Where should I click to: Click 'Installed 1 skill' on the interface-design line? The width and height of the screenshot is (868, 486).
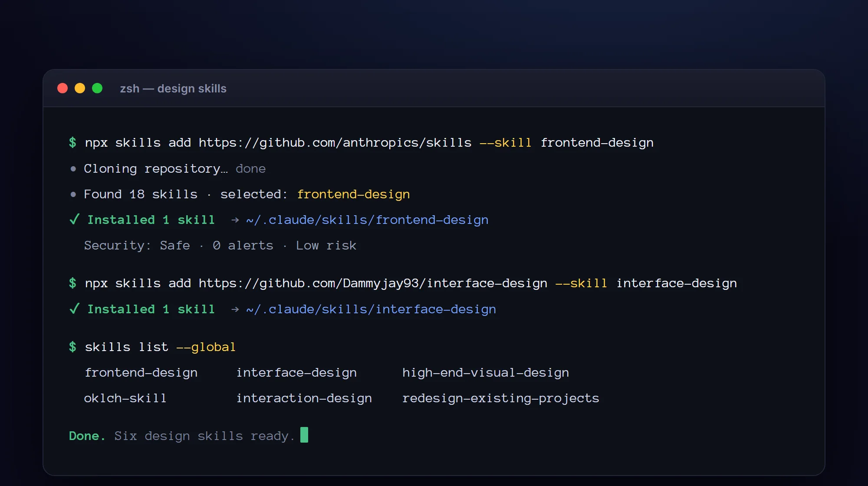point(151,309)
